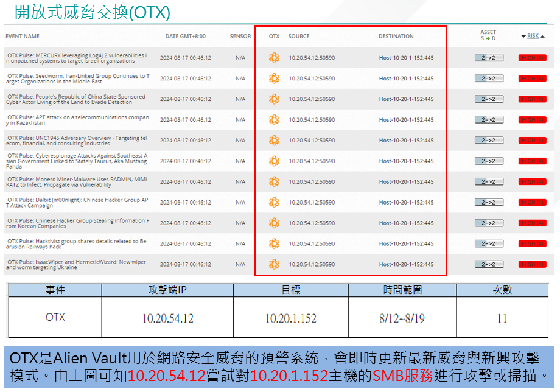
Task: Click the HIGH (4) badge on the Dalbit row
Action: tap(533, 203)
